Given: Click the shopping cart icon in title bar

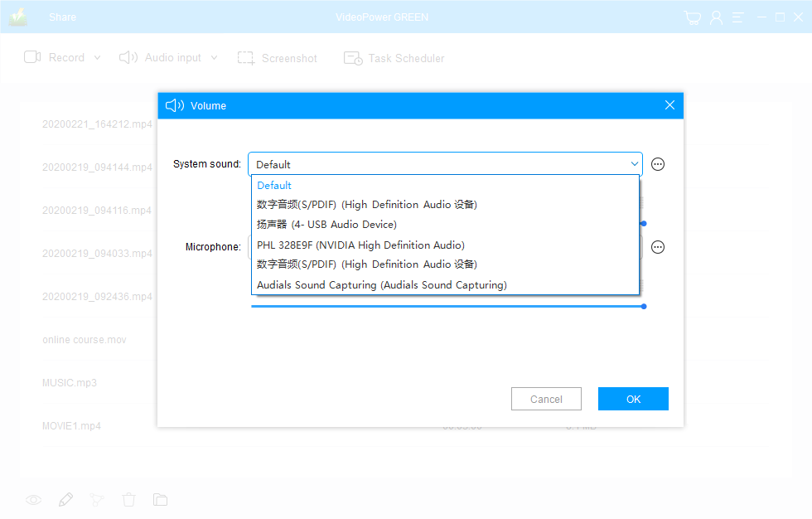Looking at the screenshot, I should tap(693, 17).
